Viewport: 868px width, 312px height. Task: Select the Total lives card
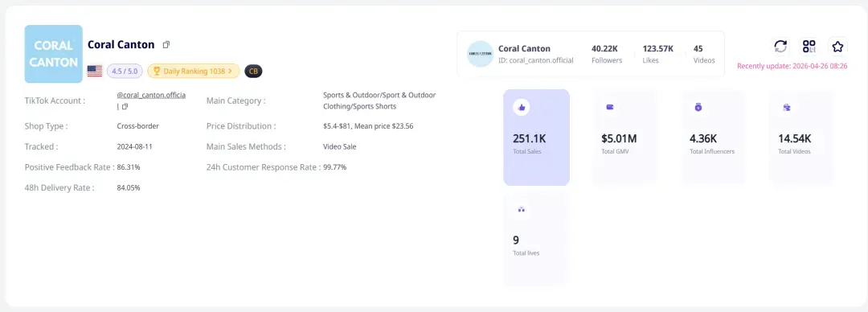click(536, 240)
